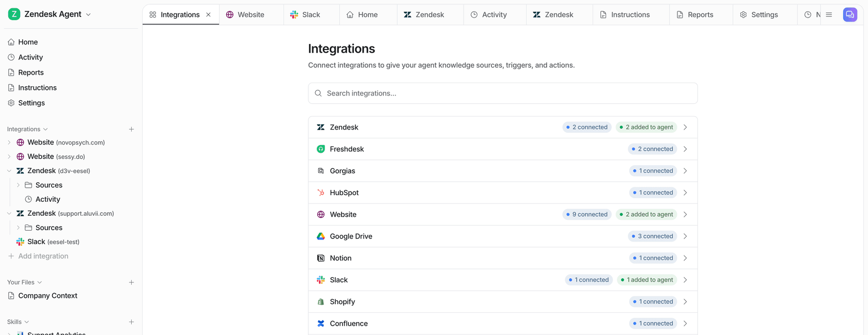The height and width of the screenshot is (335, 868).
Task: Click globe icon of Website novopsych.com
Action: (x=20, y=142)
